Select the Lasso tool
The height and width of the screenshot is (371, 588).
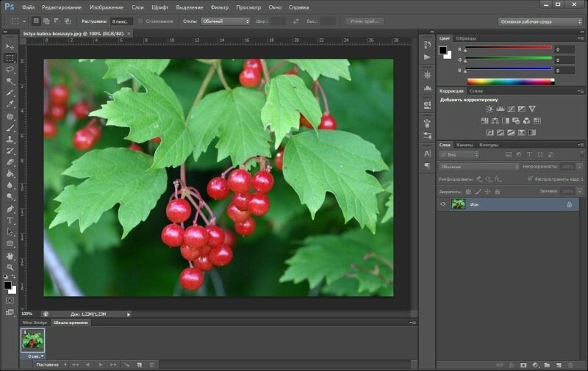(10, 69)
